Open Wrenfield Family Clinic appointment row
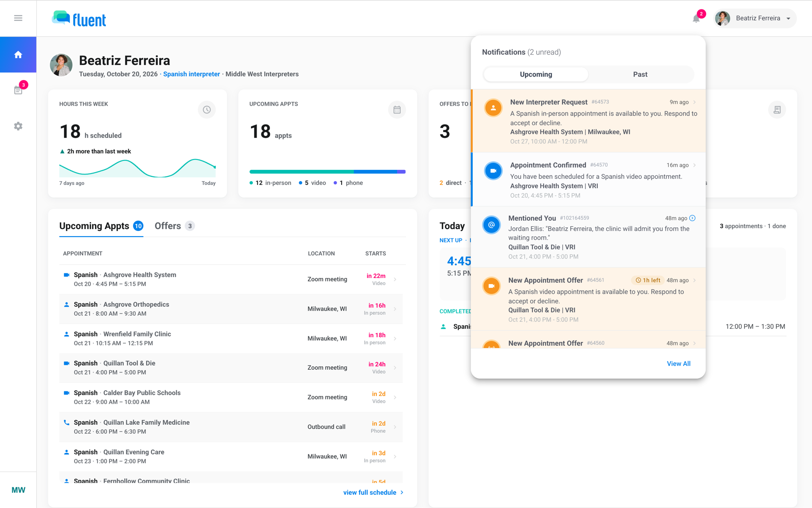Screen dimensions: 812x508 click(x=231, y=339)
